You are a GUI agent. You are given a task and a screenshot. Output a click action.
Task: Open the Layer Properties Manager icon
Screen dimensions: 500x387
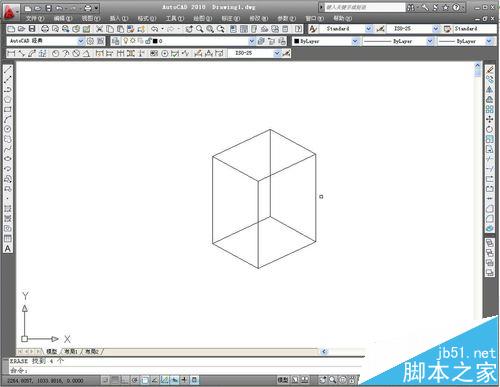coord(115,41)
